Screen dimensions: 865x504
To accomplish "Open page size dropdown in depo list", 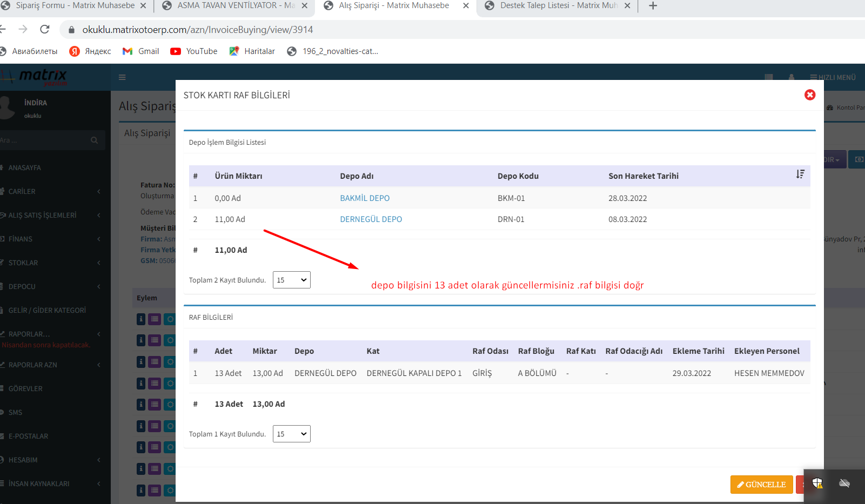I will 291,280.
